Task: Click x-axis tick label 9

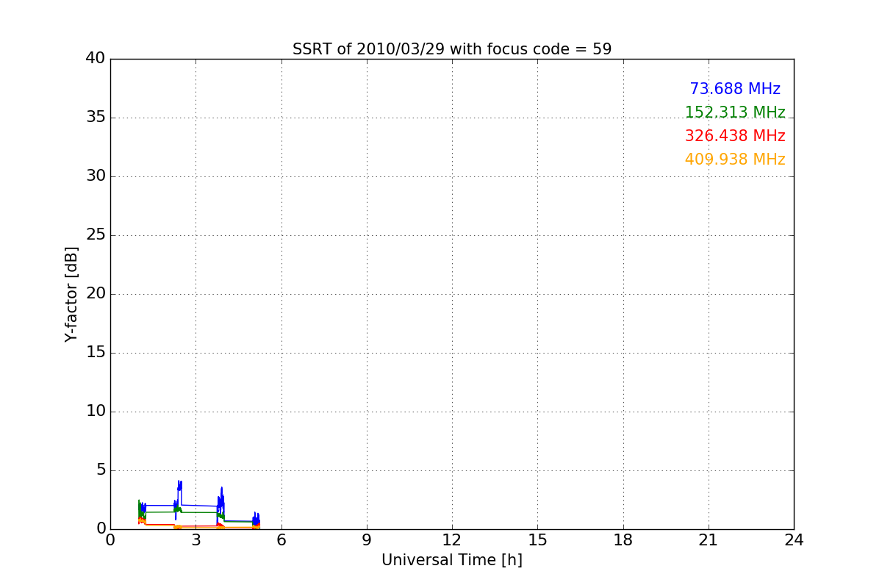Action: click(x=367, y=540)
